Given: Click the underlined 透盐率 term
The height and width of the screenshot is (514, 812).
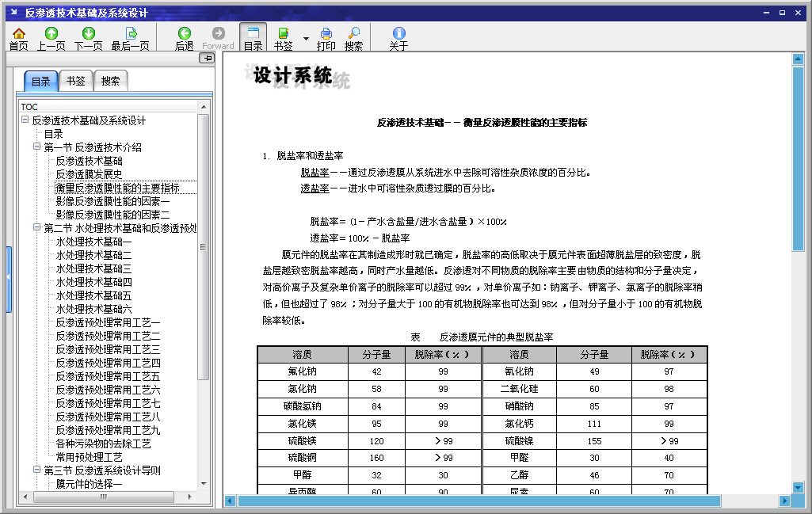Looking at the screenshot, I should 315,188.
